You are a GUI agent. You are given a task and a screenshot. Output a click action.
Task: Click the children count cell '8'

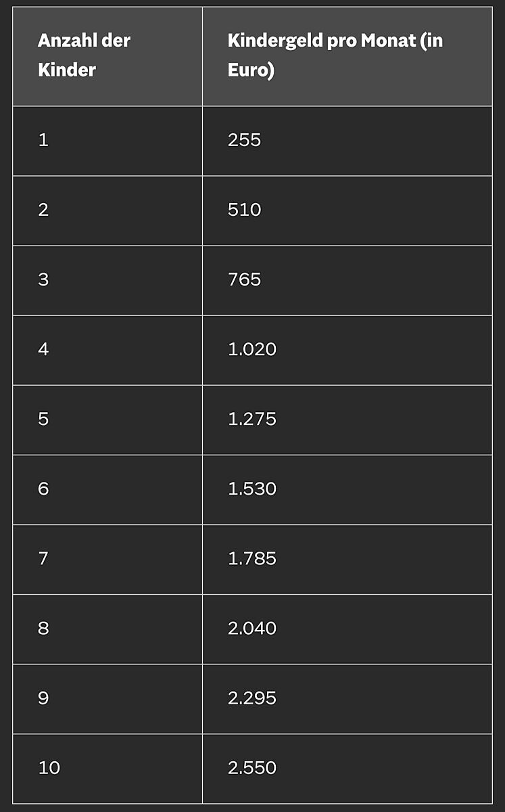coord(43,628)
